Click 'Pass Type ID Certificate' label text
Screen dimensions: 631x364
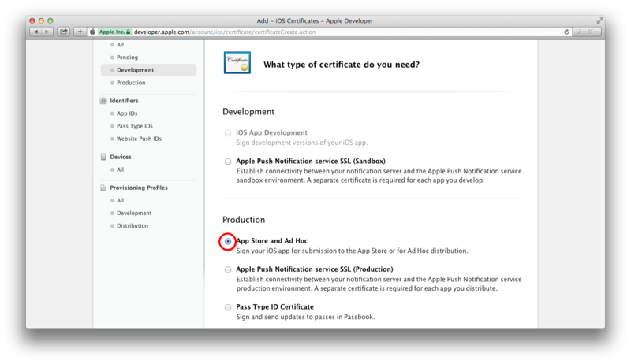pos(274,306)
